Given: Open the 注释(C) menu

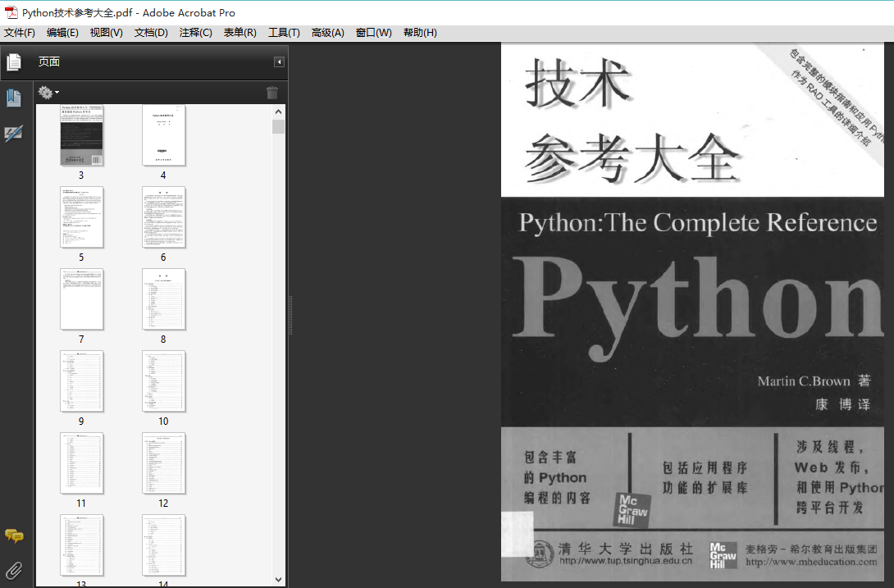Looking at the screenshot, I should [x=195, y=33].
